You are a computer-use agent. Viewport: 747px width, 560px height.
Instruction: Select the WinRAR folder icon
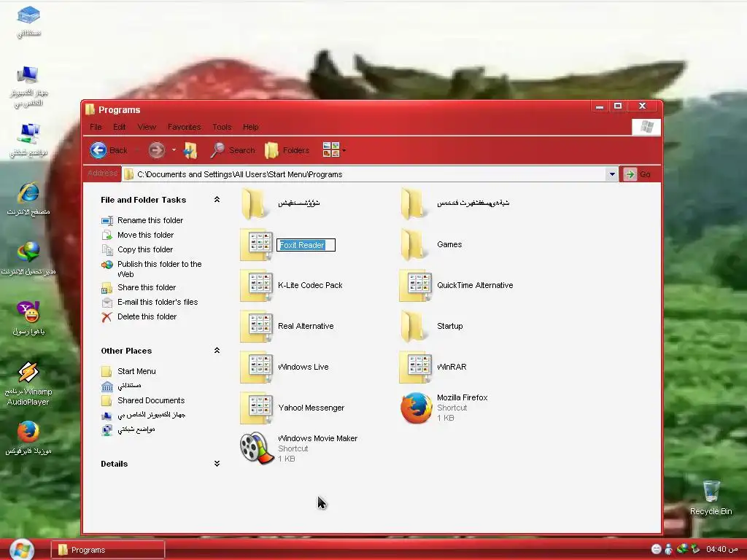(415, 367)
